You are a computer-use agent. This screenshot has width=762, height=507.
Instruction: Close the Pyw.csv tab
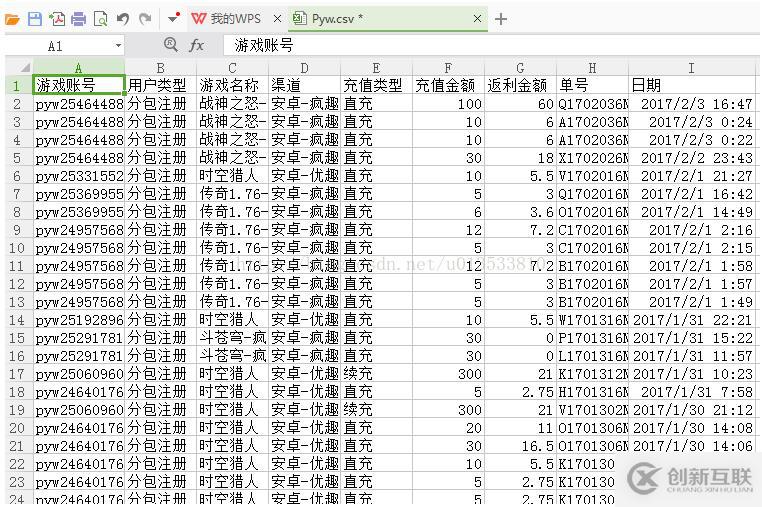tap(477, 18)
